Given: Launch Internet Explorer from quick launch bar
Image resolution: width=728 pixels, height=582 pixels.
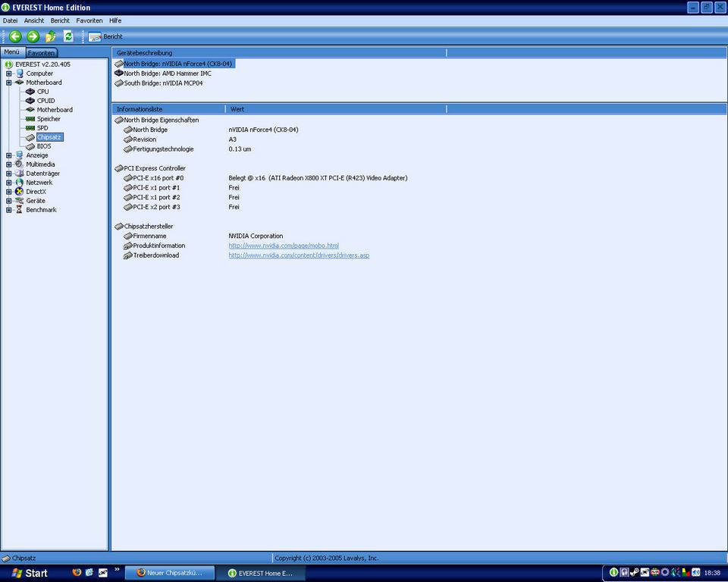Looking at the screenshot, I should point(89,572).
